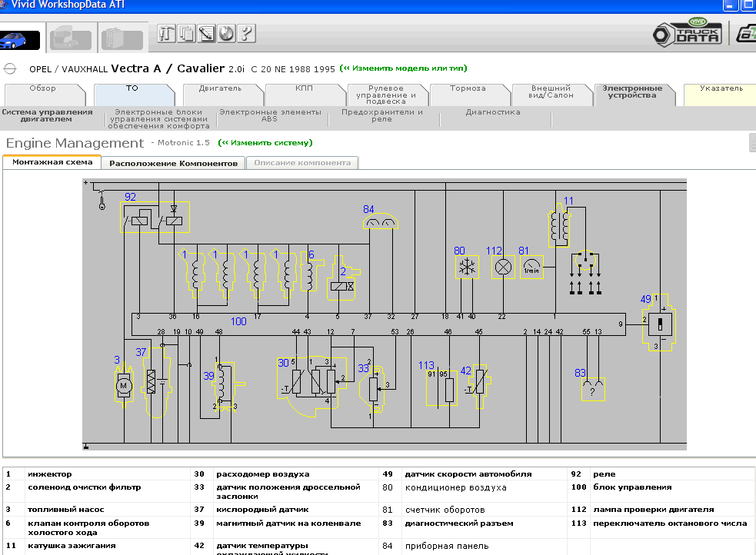Open Электронные элементы ABS section
756x555 pixels.
click(270, 115)
